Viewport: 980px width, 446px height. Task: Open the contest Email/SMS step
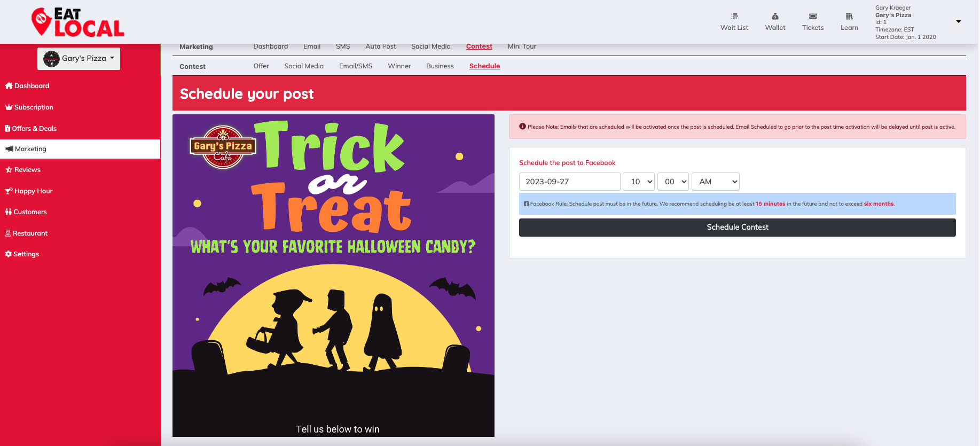click(x=356, y=66)
